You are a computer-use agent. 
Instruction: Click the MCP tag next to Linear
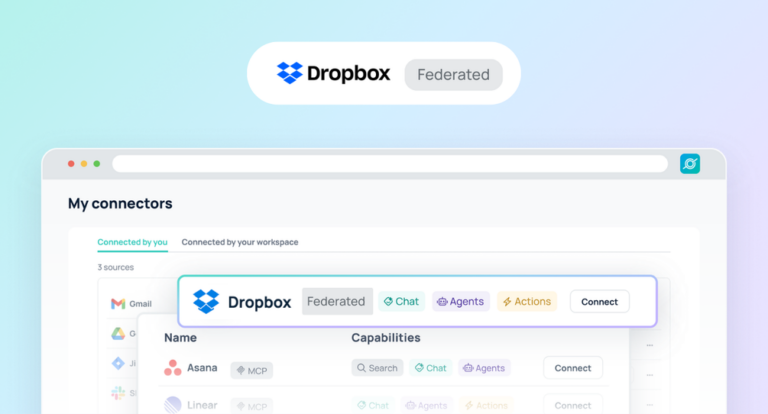click(x=252, y=406)
